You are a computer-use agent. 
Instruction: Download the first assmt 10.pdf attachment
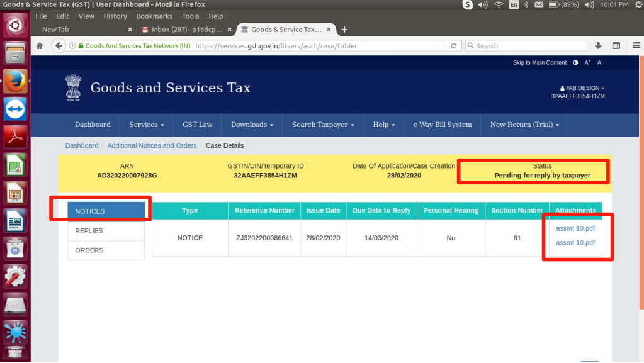[575, 228]
